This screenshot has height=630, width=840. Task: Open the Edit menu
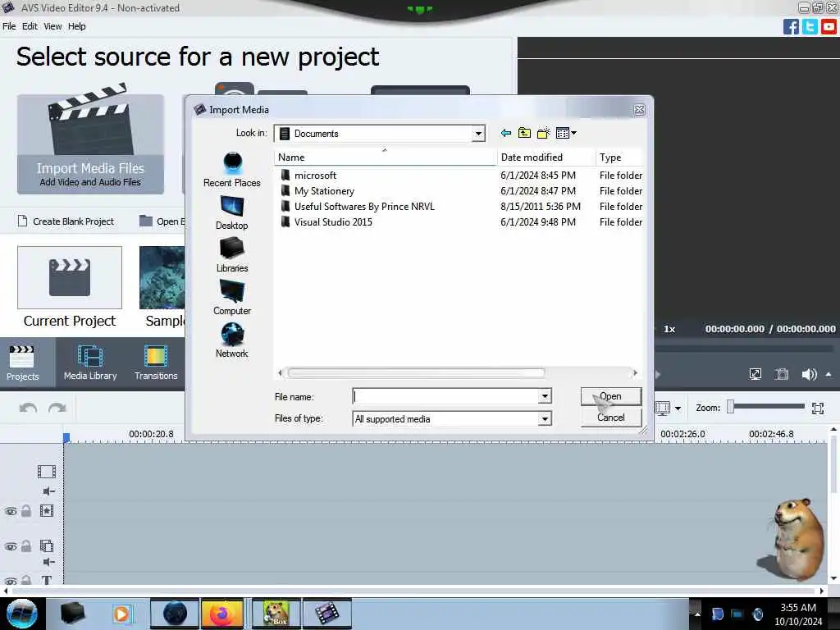tap(30, 26)
